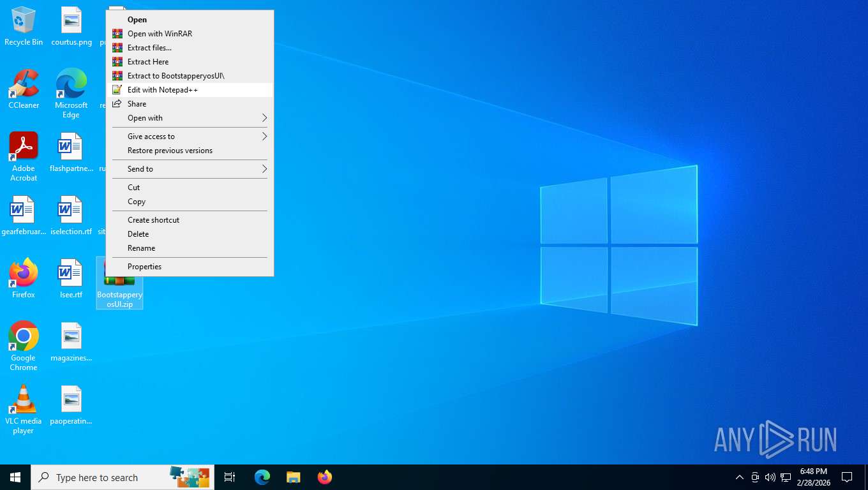Select the courtus.png file icon

[71, 27]
